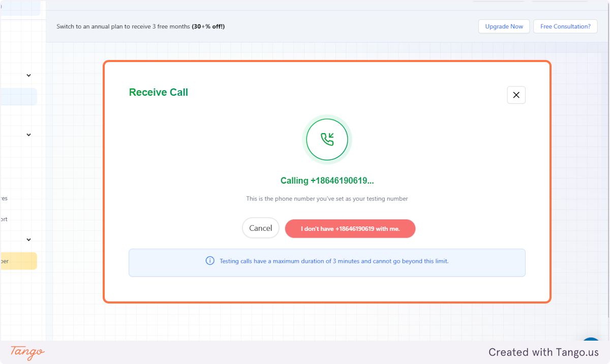Click the Upgrade Now button

coord(504,26)
